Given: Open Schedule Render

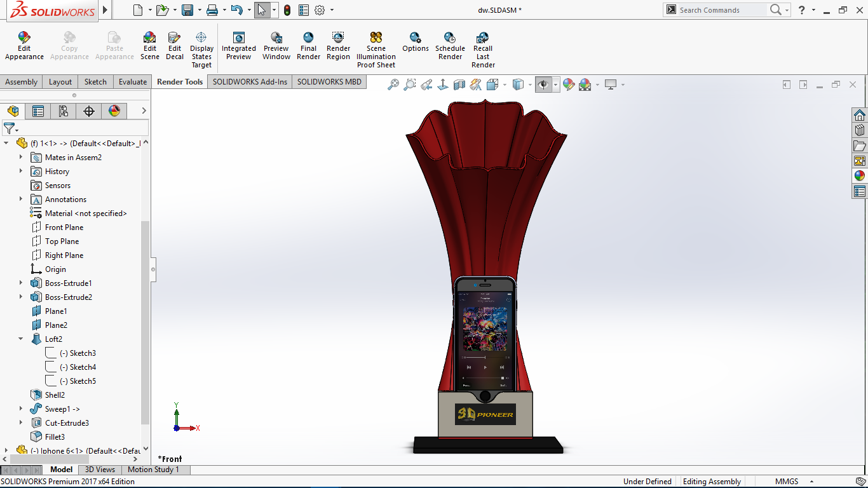Looking at the screenshot, I should pos(450,46).
